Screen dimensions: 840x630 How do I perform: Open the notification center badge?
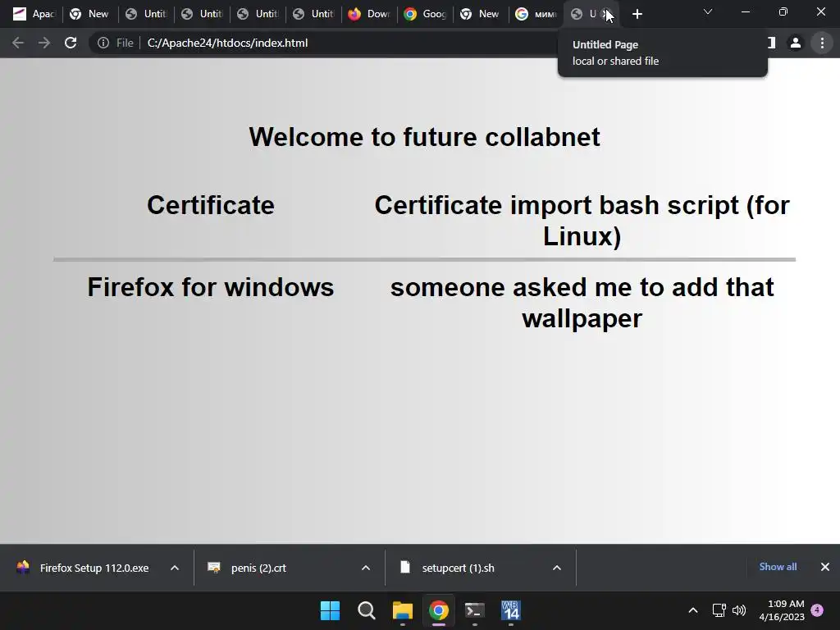[817, 610]
